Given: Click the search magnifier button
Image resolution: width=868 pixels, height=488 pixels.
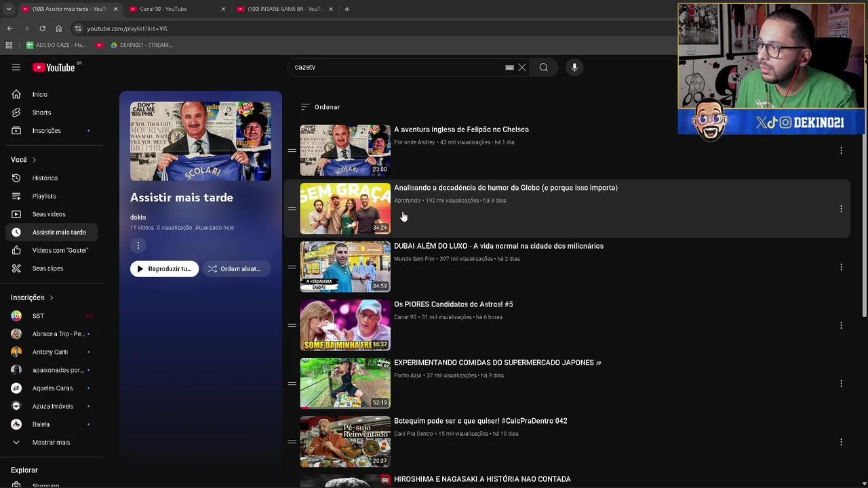Looking at the screenshot, I should (543, 67).
